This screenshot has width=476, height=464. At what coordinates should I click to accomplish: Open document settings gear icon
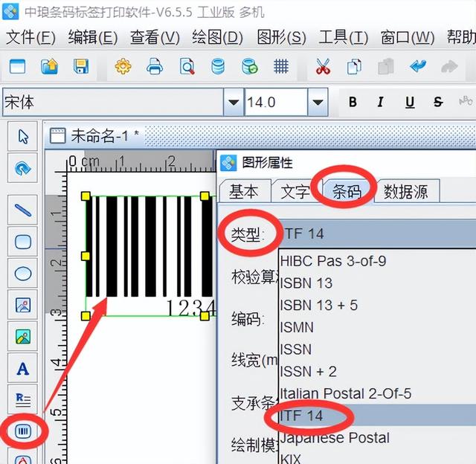(x=123, y=66)
